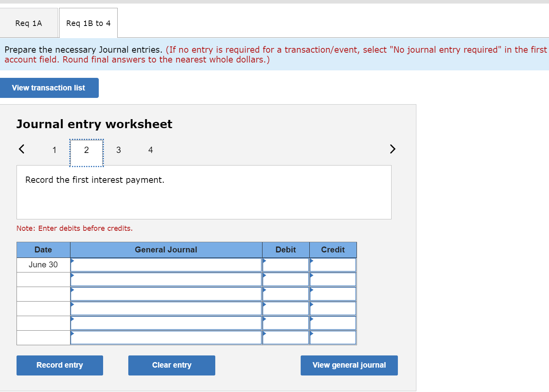This screenshot has height=392, width=549.
Task: Click the Debit column header
Action: coord(286,250)
